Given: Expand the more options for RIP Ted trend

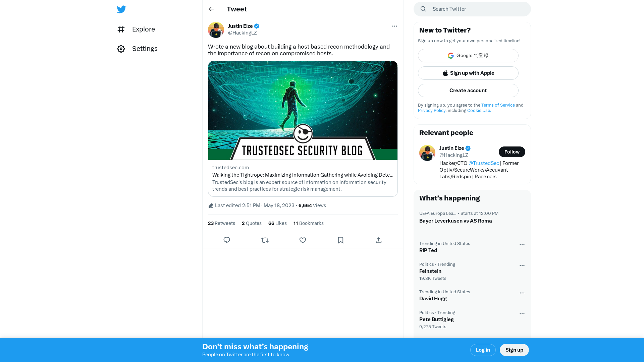Looking at the screenshot, I should point(522,244).
